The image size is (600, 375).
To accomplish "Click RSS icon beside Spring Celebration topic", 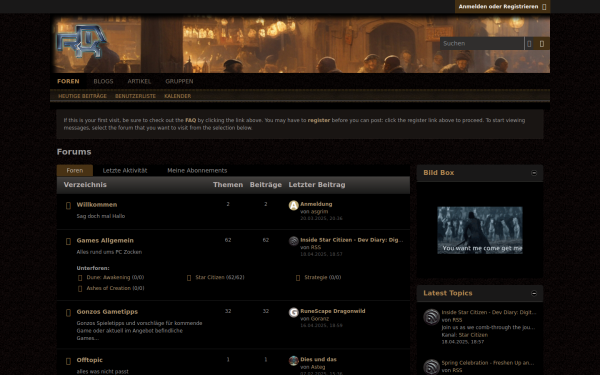I will [x=431, y=367].
